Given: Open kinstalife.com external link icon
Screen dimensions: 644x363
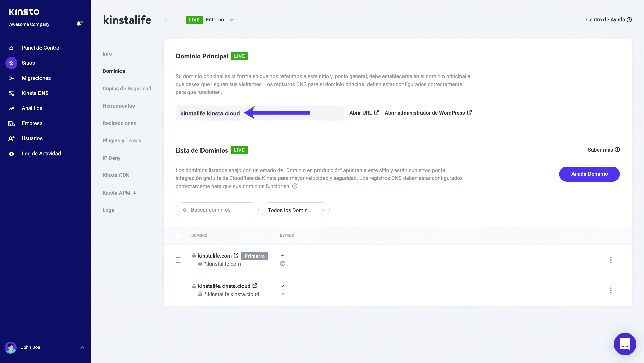Looking at the screenshot, I should click(236, 255).
